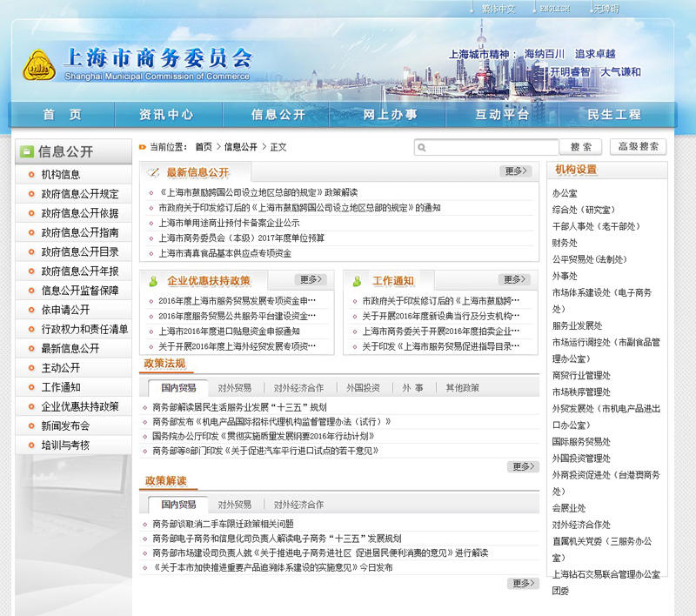Open 服务业发展处 under 机构设置

[577, 325]
